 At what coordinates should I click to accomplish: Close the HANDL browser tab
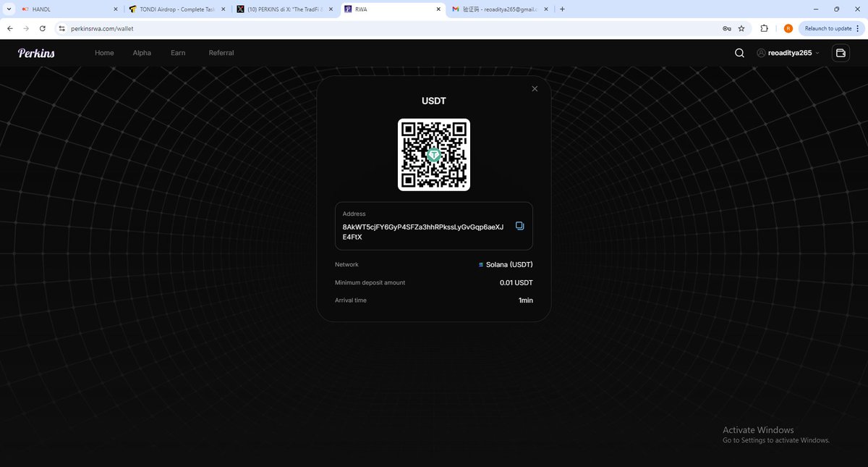[x=116, y=9]
